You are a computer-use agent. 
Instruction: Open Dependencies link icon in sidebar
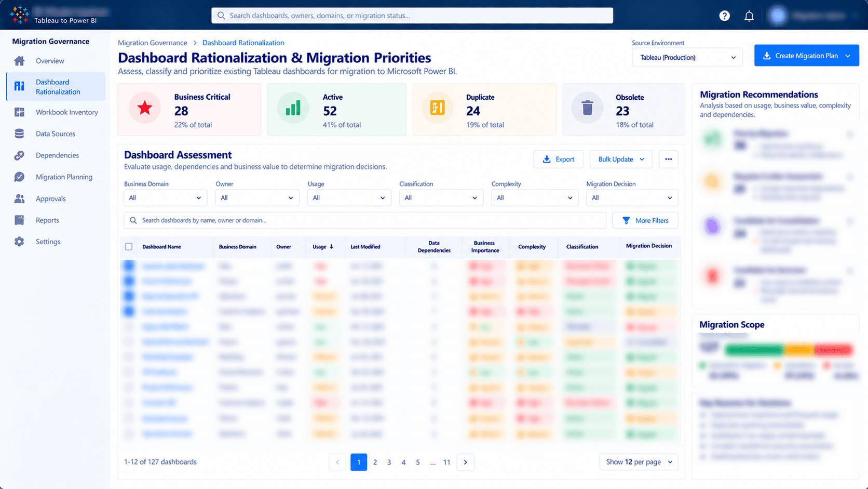[x=19, y=155]
